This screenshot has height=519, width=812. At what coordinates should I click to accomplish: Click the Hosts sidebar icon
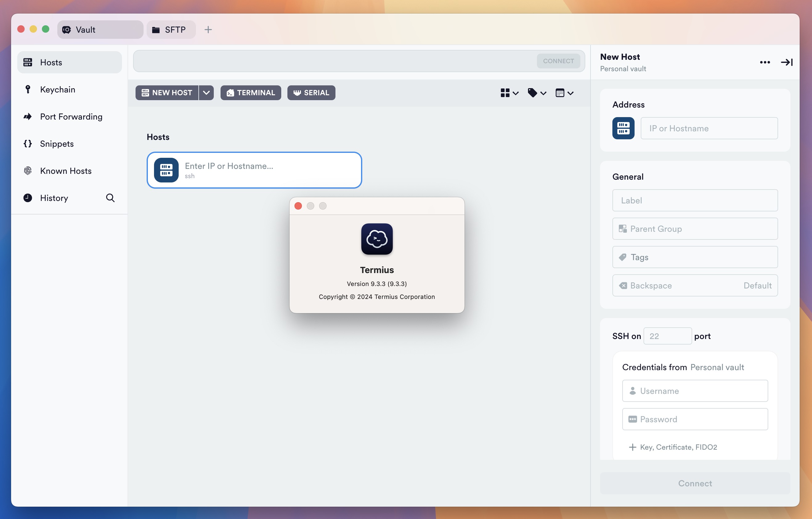(28, 62)
